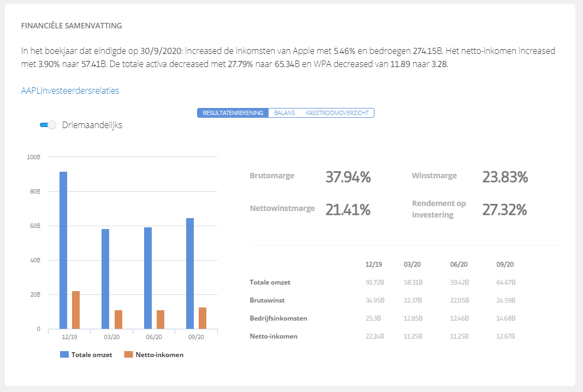583x392 pixels.
Task: Click the 40B y-axis label
Action: click(35, 260)
